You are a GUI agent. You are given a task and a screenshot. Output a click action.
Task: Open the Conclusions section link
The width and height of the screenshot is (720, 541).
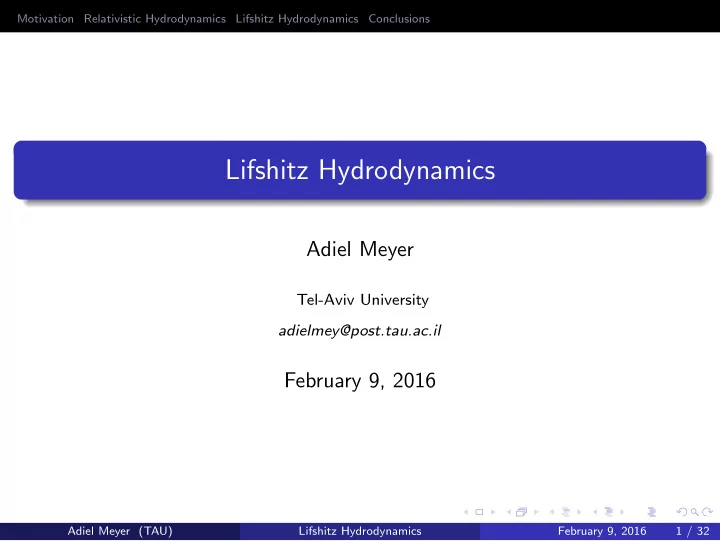(399, 19)
